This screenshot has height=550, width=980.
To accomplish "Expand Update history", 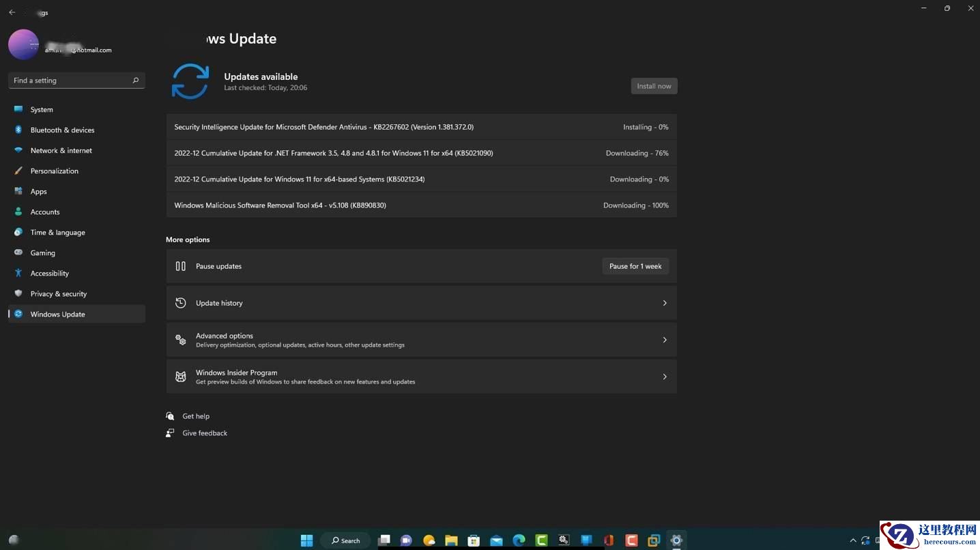I will click(421, 302).
